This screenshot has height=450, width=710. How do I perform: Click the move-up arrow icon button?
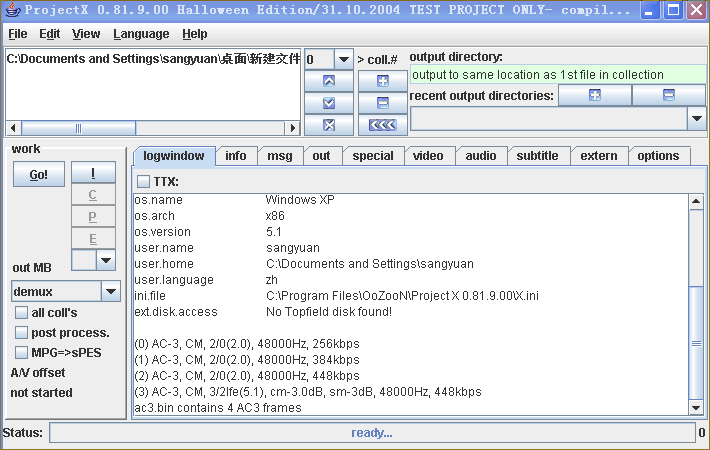coord(329,81)
